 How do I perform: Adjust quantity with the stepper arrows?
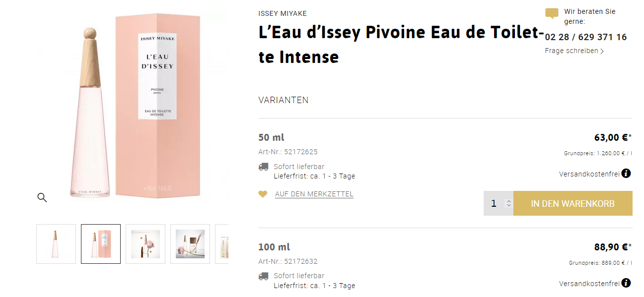508,203
